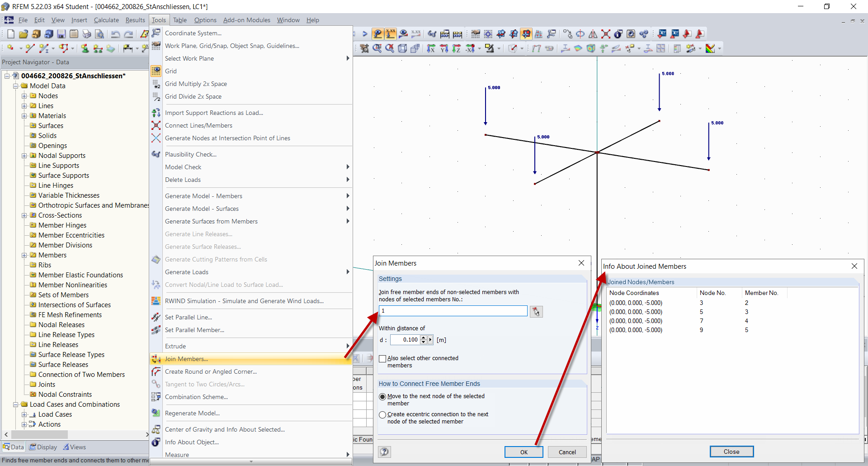Image resolution: width=868 pixels, height=466 pixels.
Task: Click Close button in Info About Joined Members
Action: pos(731,452)
